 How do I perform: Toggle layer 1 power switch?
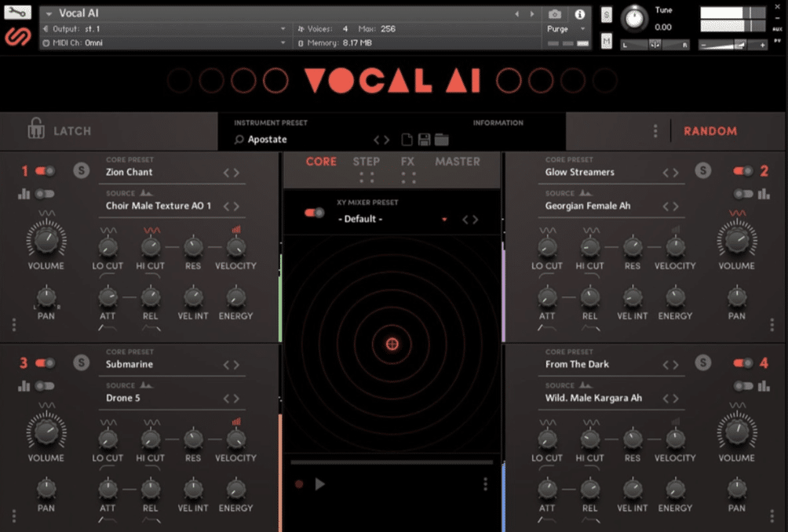point(45,171)
